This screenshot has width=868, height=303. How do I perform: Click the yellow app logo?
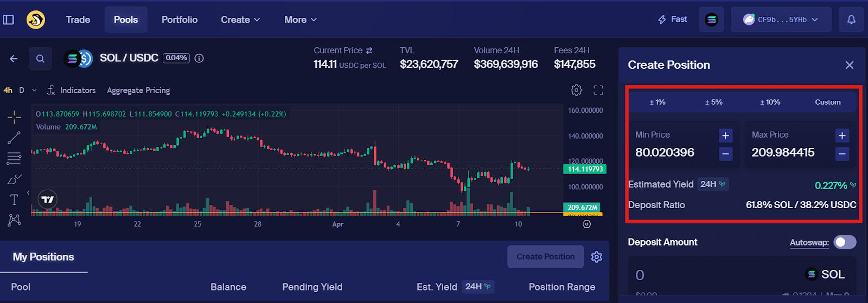[36, 20]
